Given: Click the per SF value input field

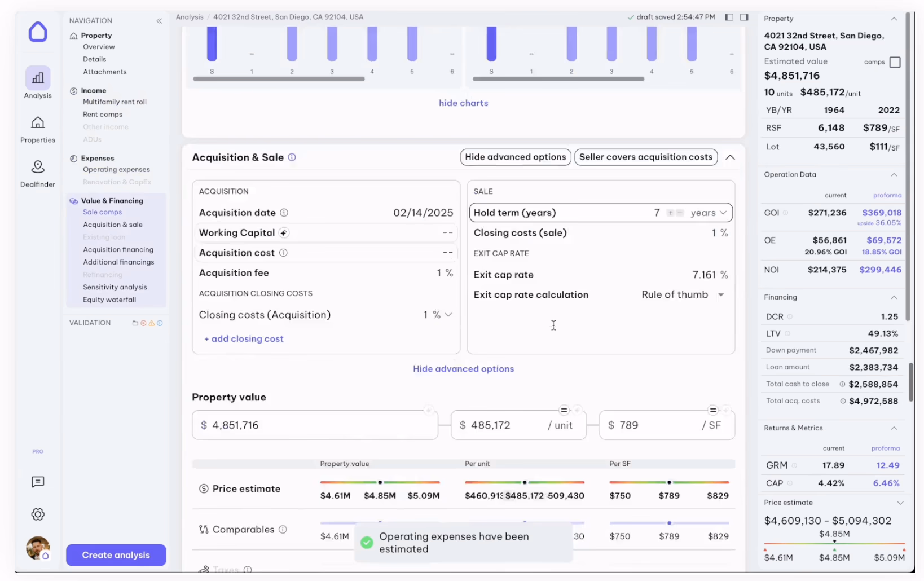Looking at the screenshot, I should coord(667,425).
